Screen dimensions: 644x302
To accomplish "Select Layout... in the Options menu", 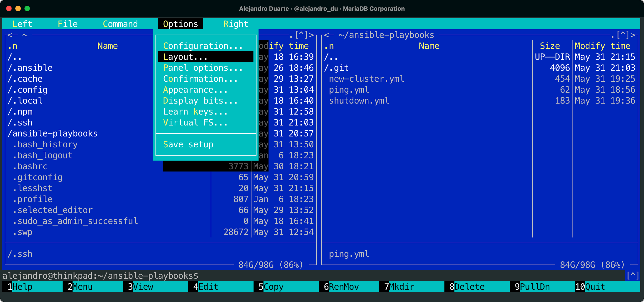I will 185,57.
